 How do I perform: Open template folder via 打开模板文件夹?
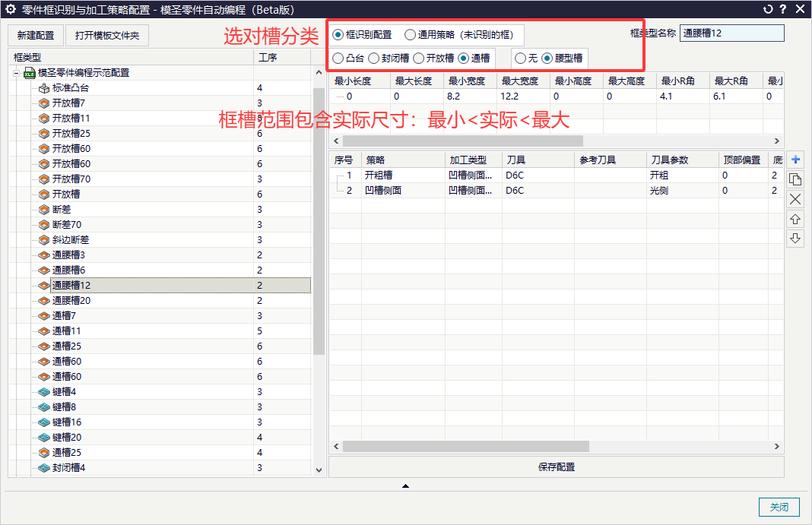click(107, 35)
